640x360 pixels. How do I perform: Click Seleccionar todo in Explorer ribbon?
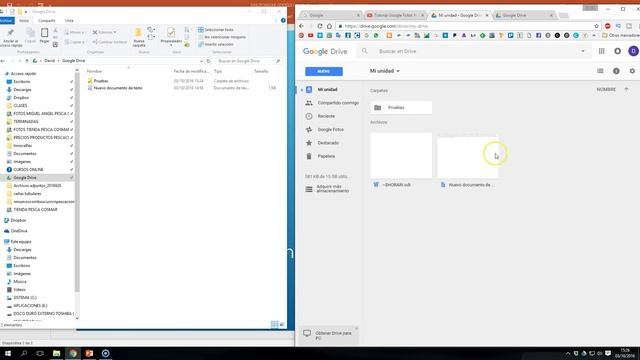216,30
